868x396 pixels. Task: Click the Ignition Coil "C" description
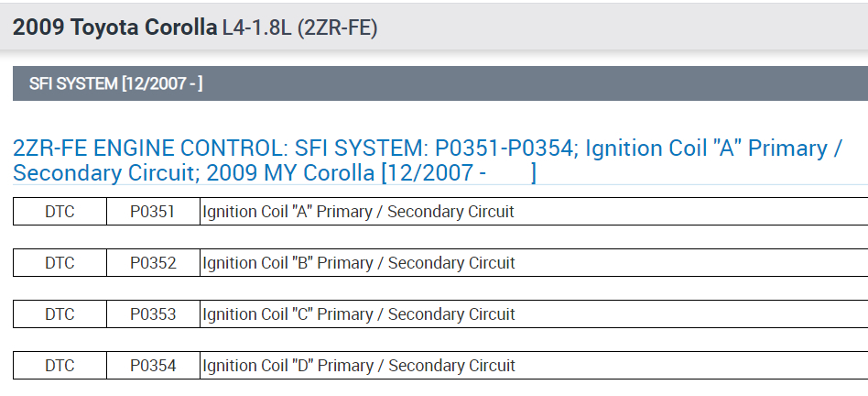coord(358,314)
